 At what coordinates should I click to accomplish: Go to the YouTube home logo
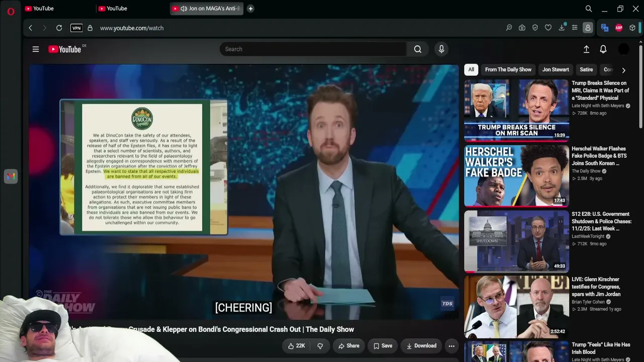coord(65,49)
